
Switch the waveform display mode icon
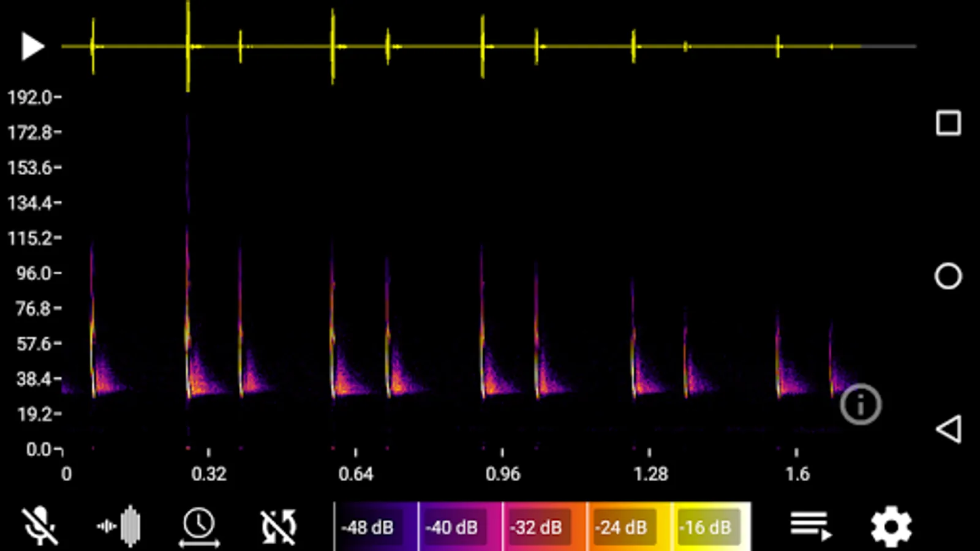(x=119, y=526)
